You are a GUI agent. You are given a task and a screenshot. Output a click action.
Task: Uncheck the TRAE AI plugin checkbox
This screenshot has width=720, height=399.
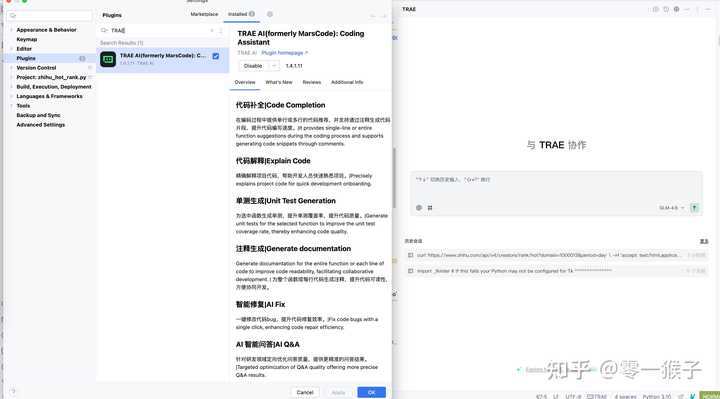tap(216, 56)
